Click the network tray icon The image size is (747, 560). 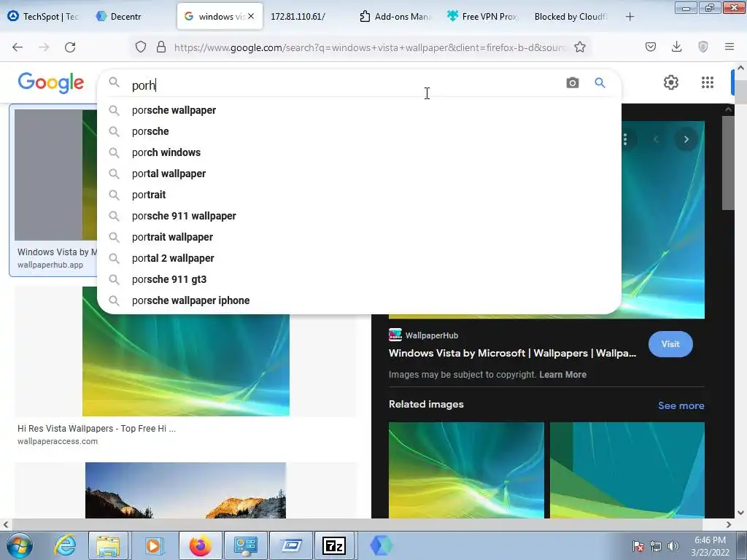656,546
